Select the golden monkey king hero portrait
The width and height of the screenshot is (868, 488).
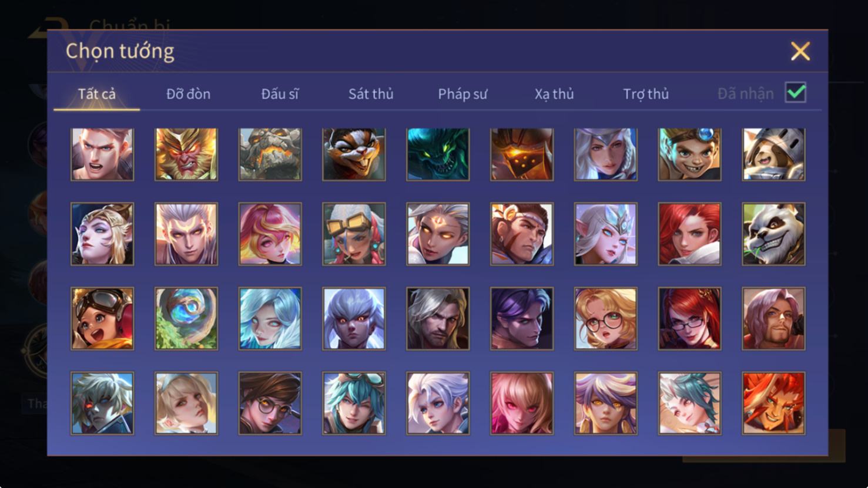[x=186, y=154]
